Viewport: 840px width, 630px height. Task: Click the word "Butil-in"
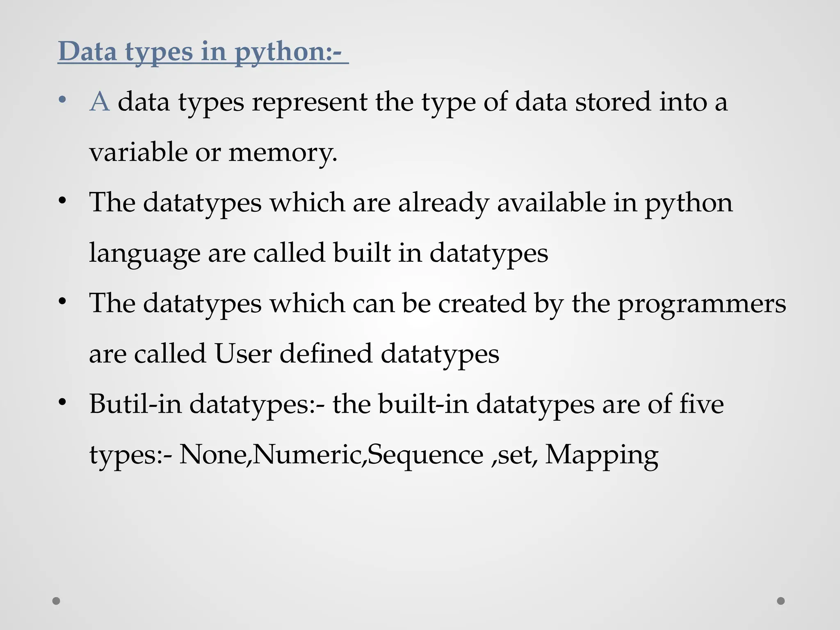(135, 404)
